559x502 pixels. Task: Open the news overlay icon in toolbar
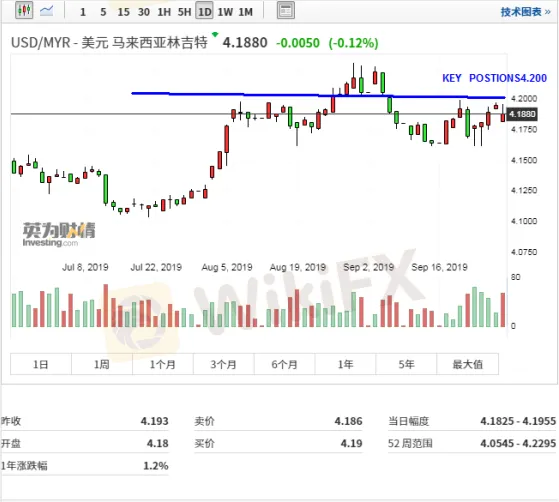click(286, 11)
